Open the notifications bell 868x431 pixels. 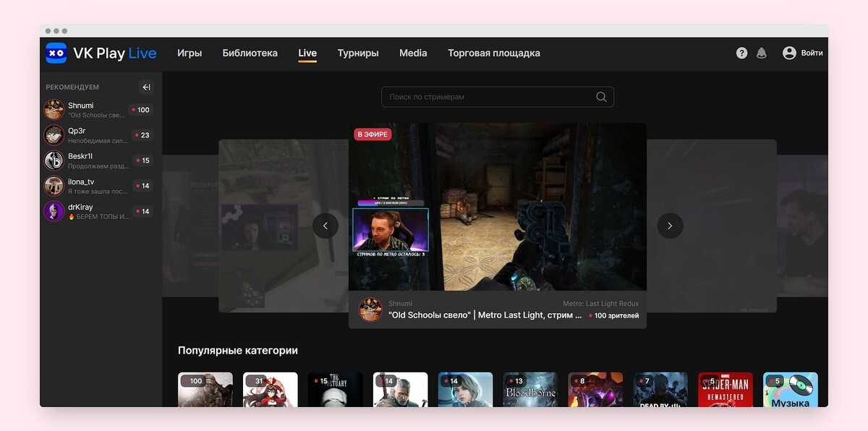(762, 53)
